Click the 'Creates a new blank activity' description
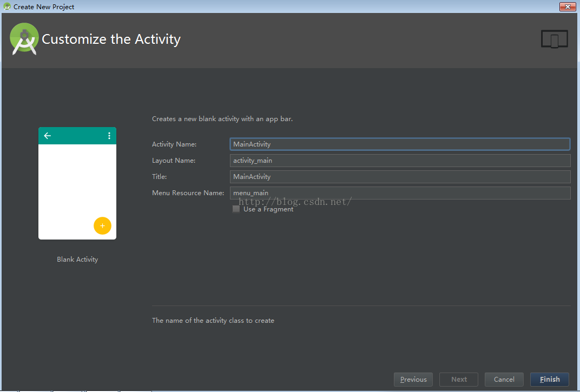580x392 pixels. 222,119
